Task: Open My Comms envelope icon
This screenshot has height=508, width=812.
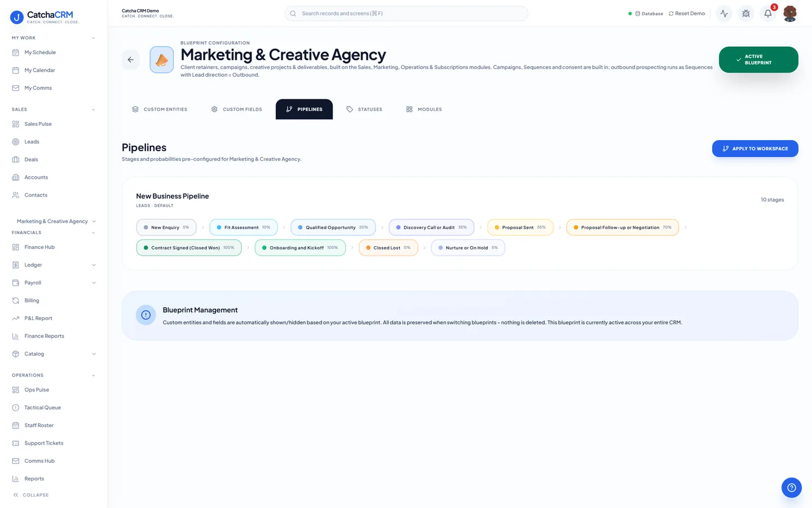Action: [x=16, y=88]
